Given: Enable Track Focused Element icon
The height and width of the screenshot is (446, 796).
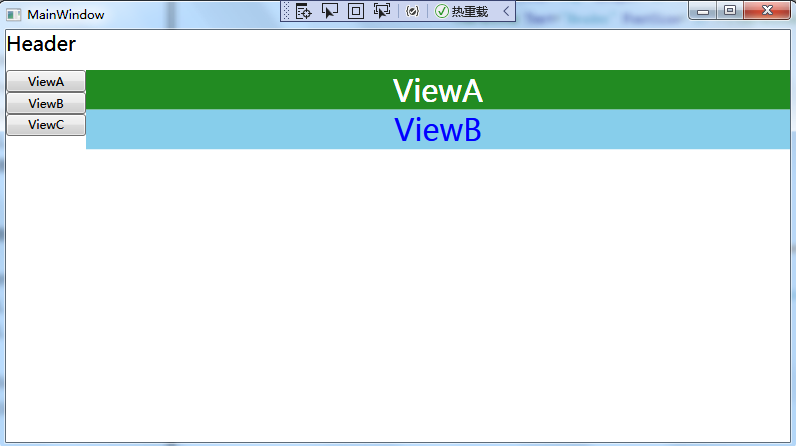Looking at the screenshot, I should (x=382, y=11).
